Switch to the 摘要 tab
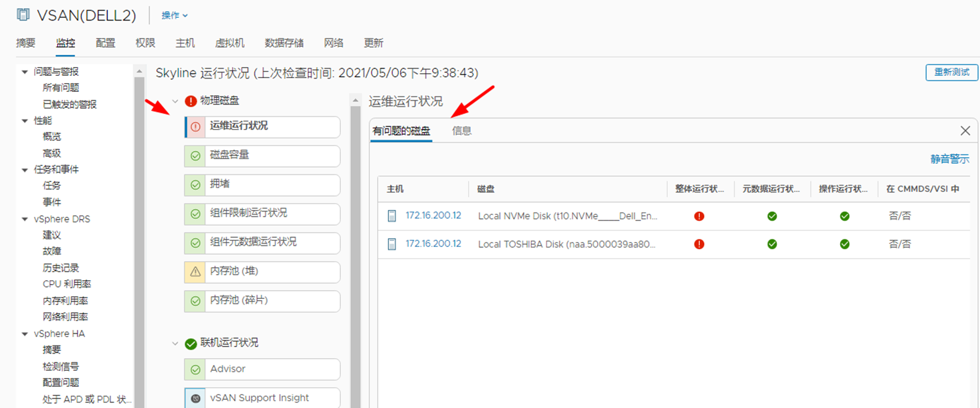The image size is (980, 408). [25, 43]
